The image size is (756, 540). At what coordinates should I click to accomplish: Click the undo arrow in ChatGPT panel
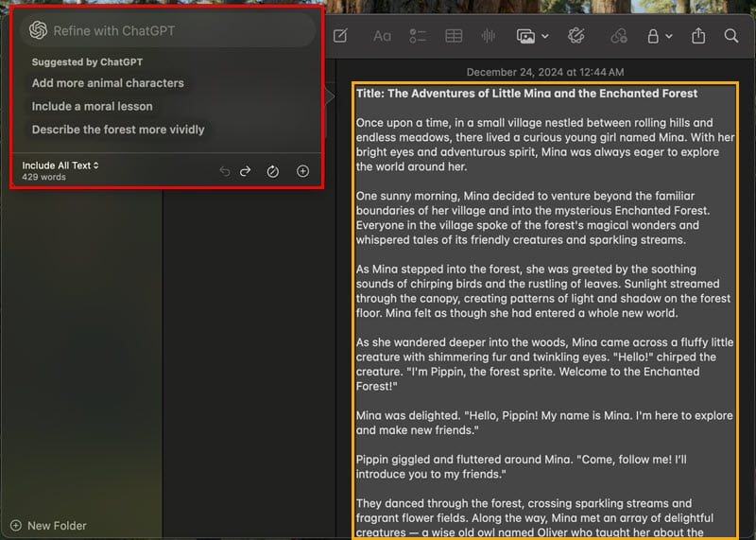(224, 171)
